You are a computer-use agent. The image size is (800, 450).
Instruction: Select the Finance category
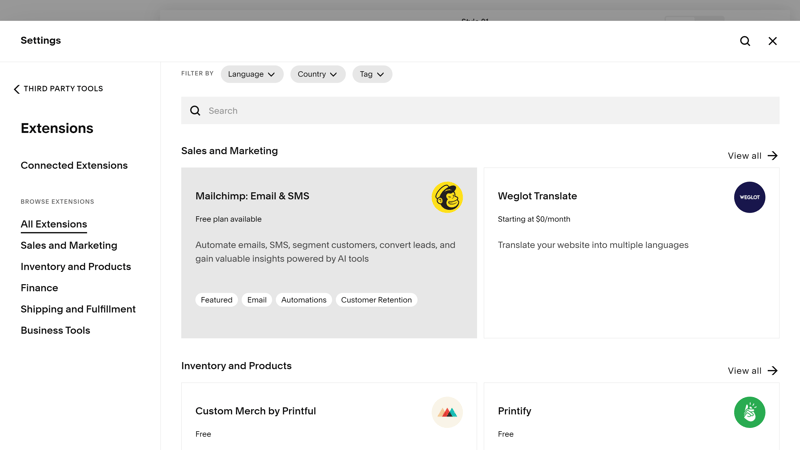point(39,288)
